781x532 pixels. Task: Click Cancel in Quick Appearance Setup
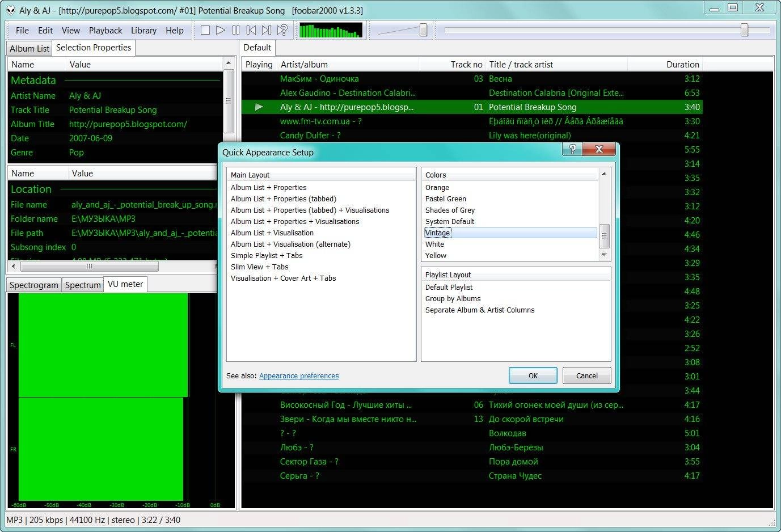(587, 375)
